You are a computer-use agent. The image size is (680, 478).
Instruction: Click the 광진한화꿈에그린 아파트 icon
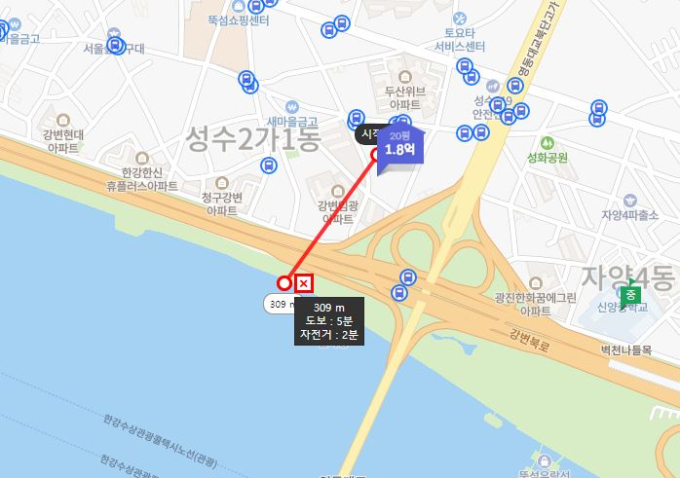point(536,284)
